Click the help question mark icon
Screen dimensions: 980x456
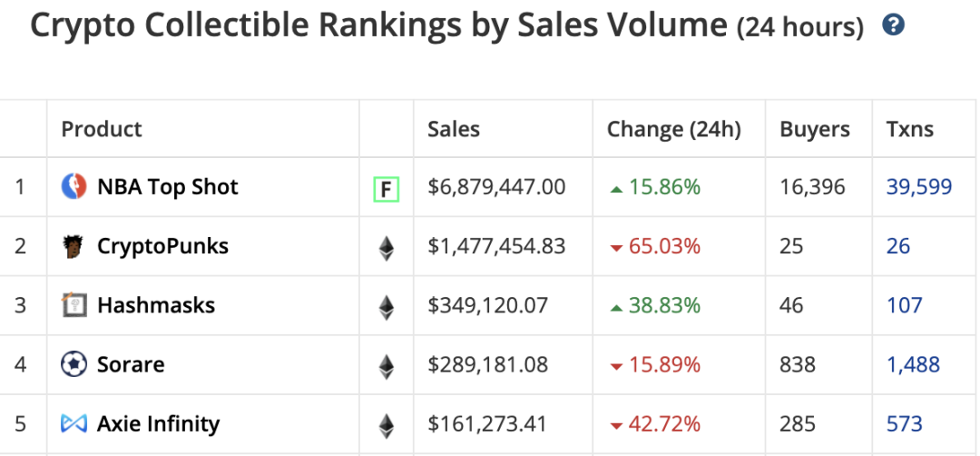[893, 25]
